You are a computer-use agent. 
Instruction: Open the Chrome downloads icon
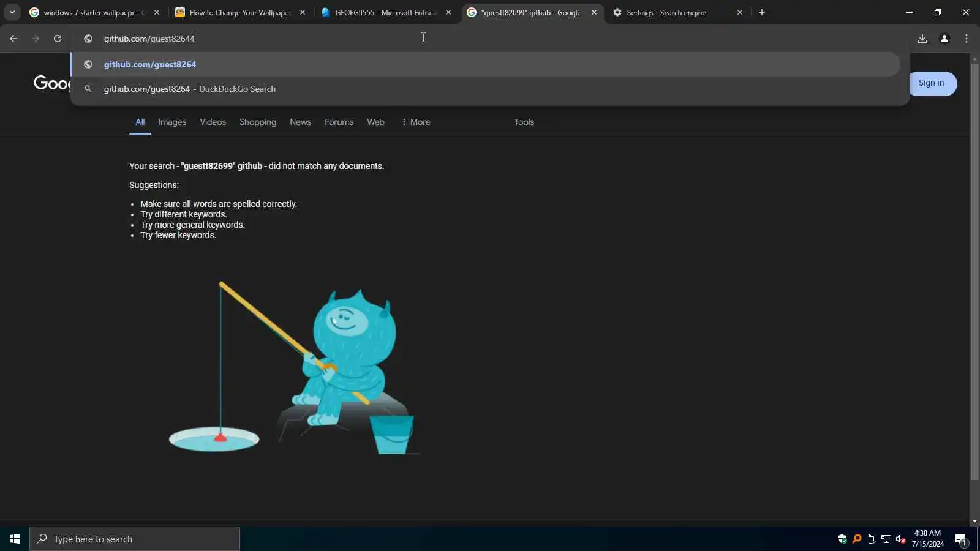(x=922, y=39)
